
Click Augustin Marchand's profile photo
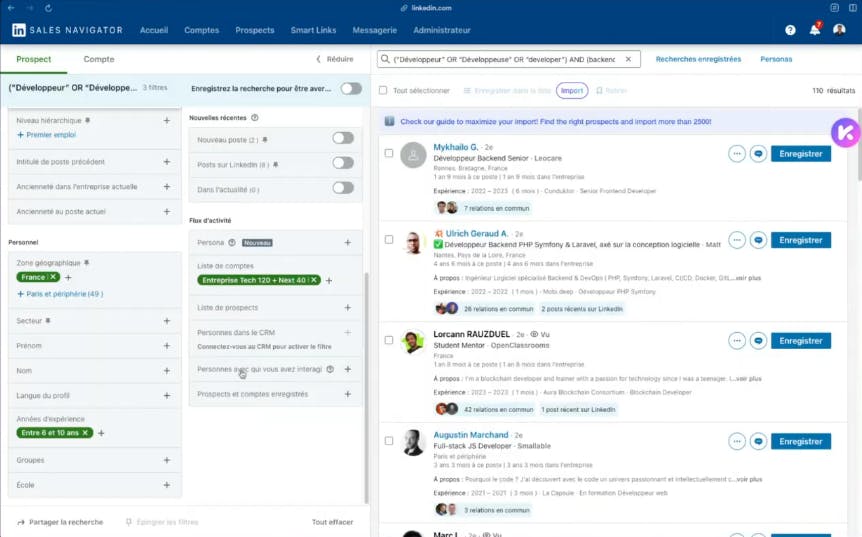413,443
